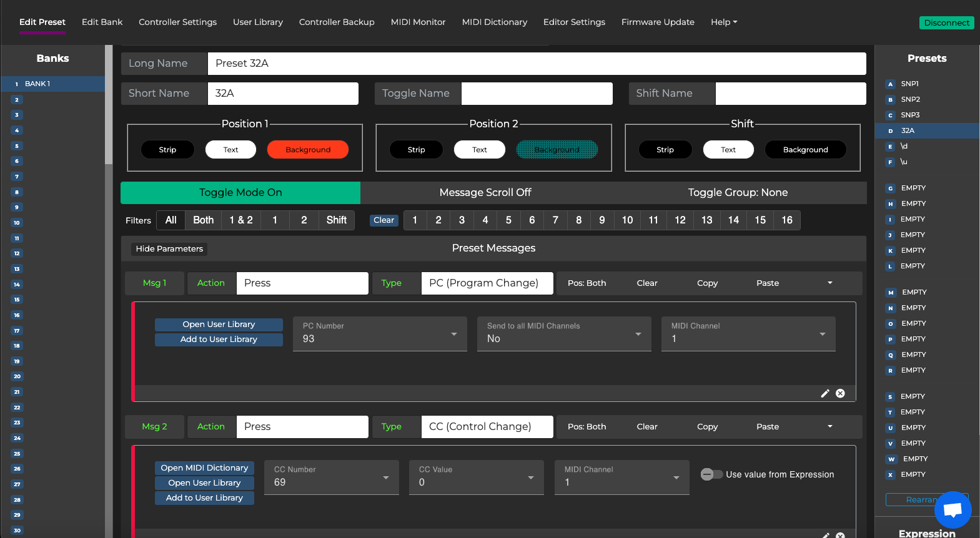This screenshot has width=980, height=538.
Task: Expand the PC Number dropdown
Action: (x=380, y=334)
